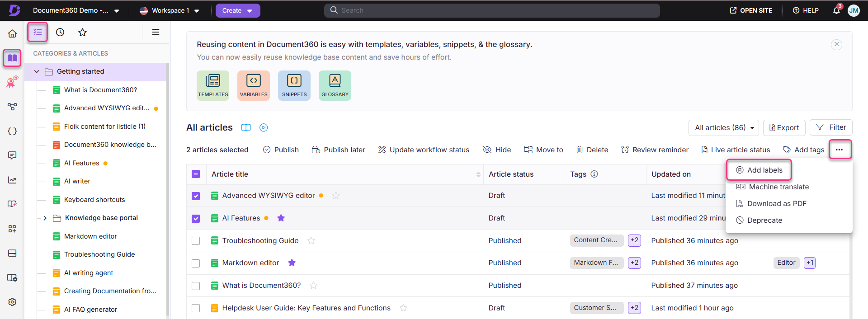The height and width of the screenshot is (319, 868).
Task: Open the All articles (86) dropdown
Action: (724, 127)
